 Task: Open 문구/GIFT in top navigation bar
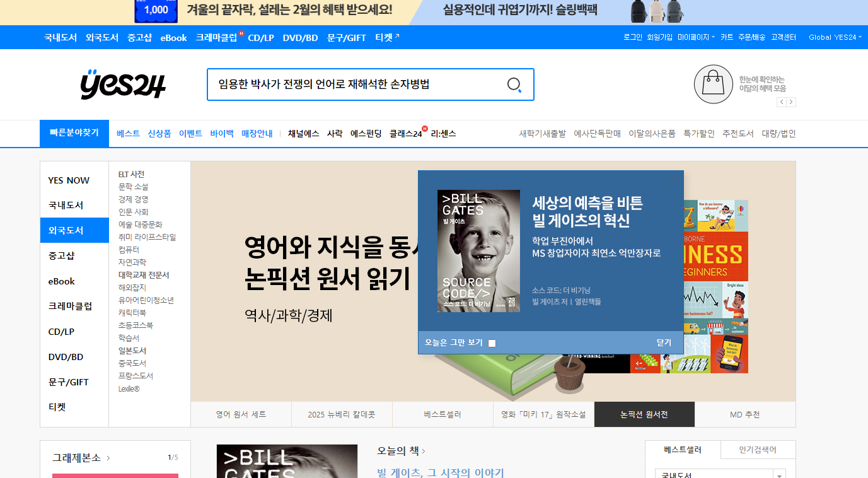pyautogui.click(x=347, y=37)
